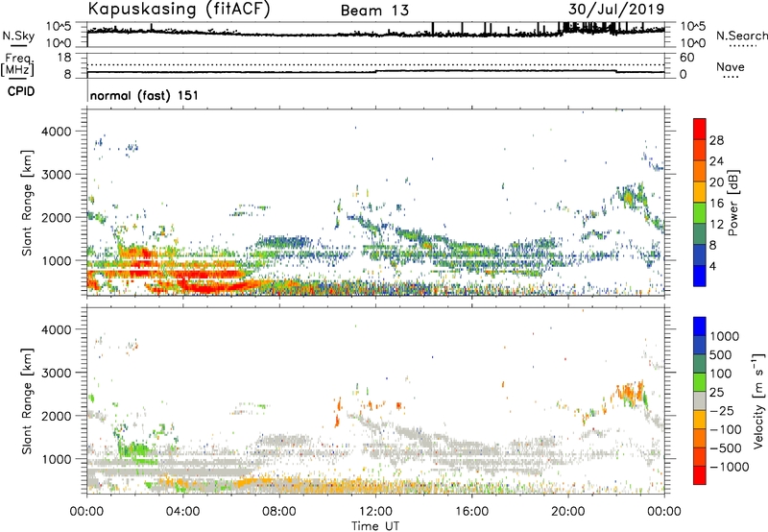
Task: Click the '-25' velocity color bar label
Action: [x=722, y=410]
